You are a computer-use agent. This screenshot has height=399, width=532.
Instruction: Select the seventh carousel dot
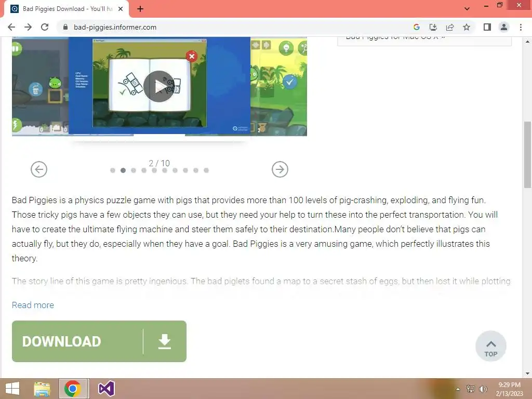(175, 170)
